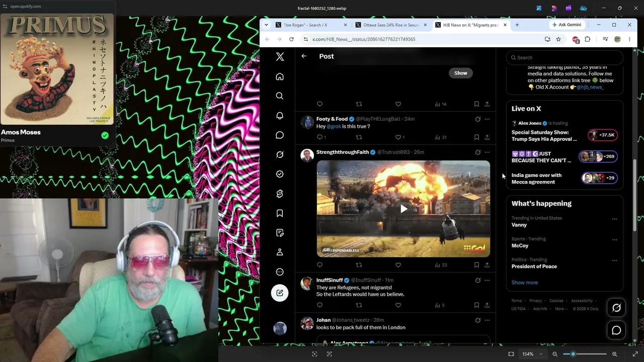This screenshot has height=362, width=644.
Task: Open the Chrome three-dot menu
Action: 629,39
